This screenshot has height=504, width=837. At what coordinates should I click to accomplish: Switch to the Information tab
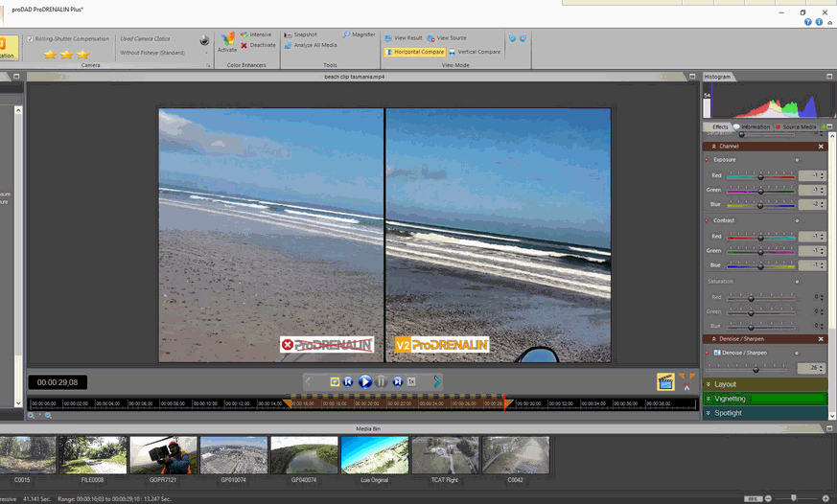(x=752, y=126)
